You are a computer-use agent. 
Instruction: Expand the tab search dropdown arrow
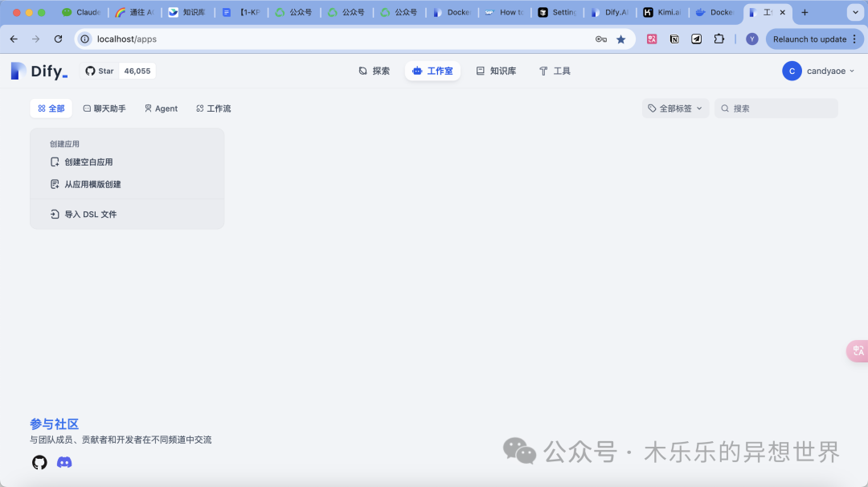[855, 12]
